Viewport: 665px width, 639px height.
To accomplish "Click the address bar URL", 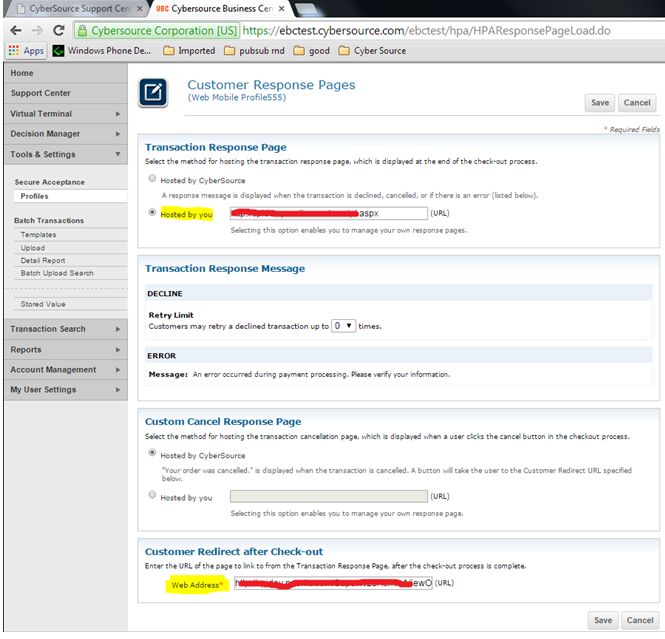I will (x=426, y=31).
